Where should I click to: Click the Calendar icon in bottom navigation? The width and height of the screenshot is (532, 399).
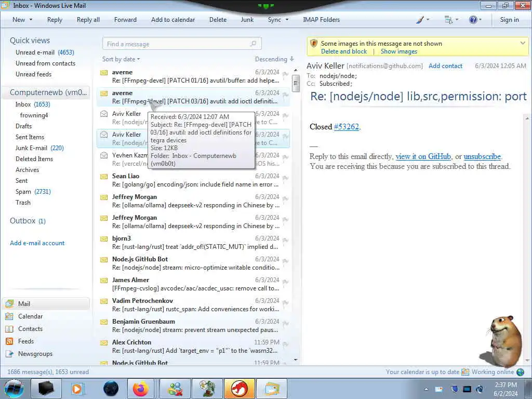coord(9,316)
